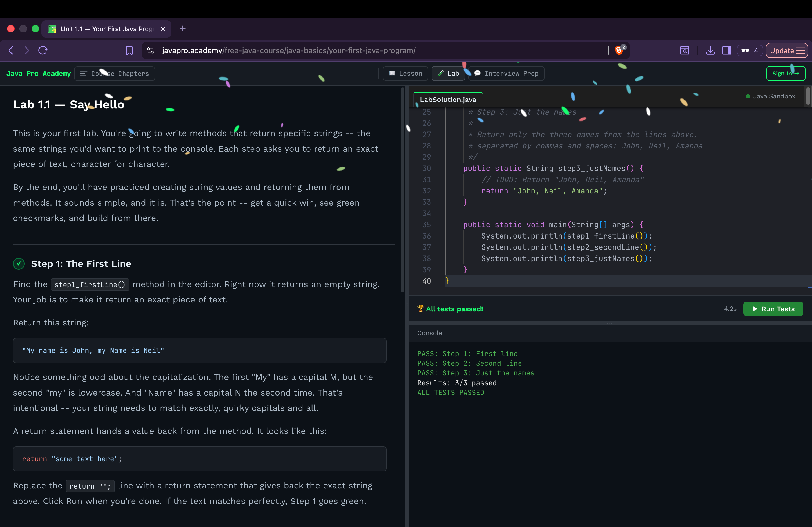Open a new tab with the plus icon
This screenshot has width=812, height=527.
183,29
